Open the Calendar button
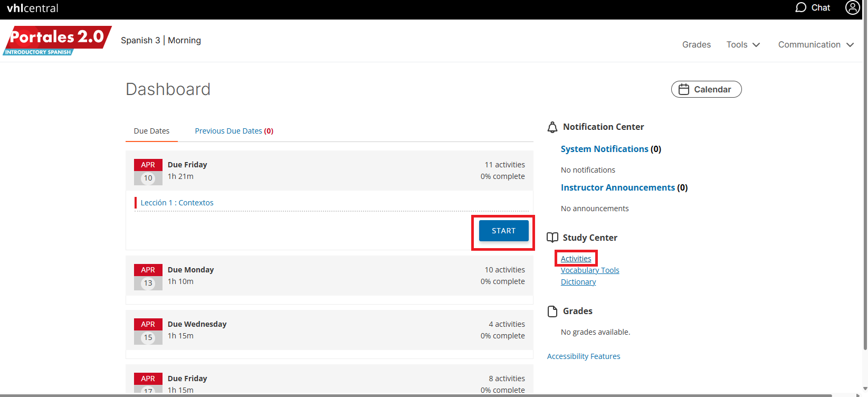868x397 pixels. [x=707, y=89]
